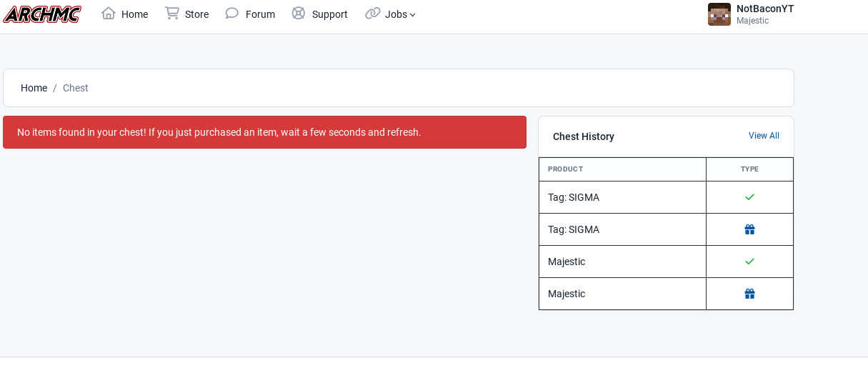Click the Minecraft avatar thumbnail

click(x=719, y=14)
